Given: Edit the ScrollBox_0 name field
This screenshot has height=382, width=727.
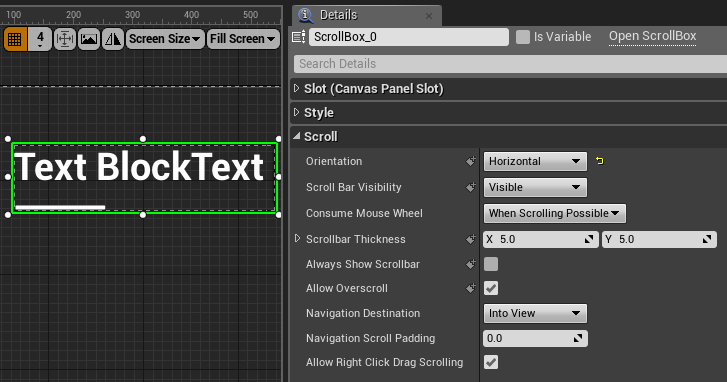Looking at the screenshot, I should tap(408, 37).
